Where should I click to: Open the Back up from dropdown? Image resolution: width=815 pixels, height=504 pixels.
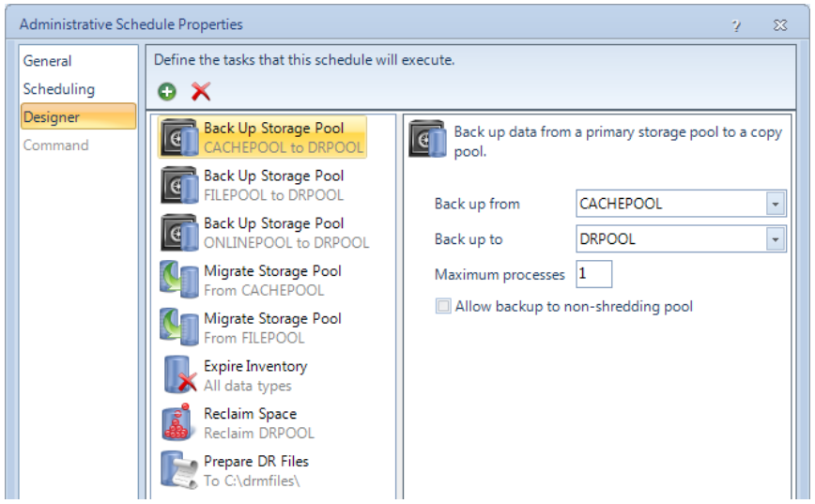pos(775,204)
